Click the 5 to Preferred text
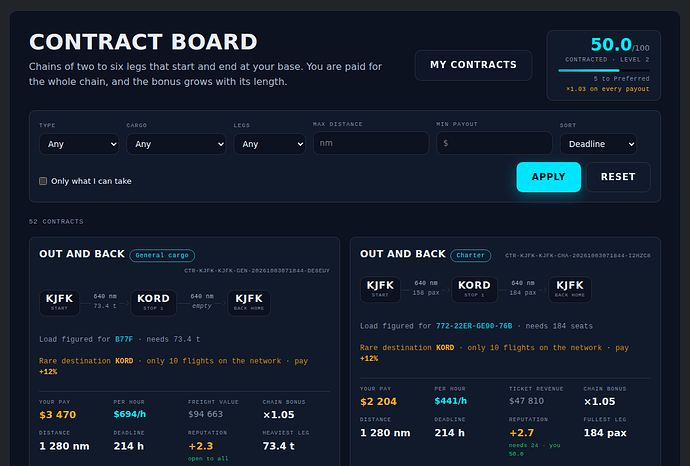The height and width of the screenshot is (466, 690). [x=621, y=79]
